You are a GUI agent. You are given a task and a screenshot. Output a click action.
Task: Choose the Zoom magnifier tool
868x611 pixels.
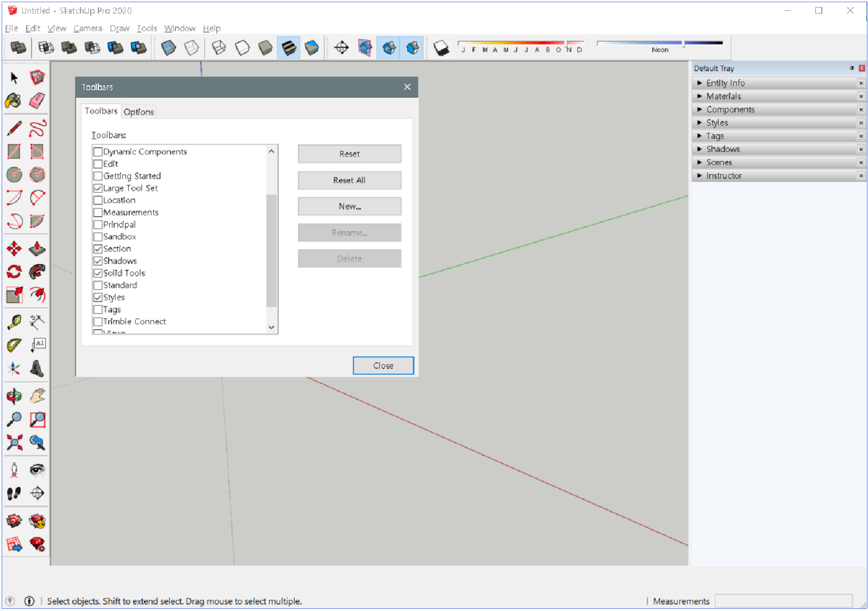[14, 419]
